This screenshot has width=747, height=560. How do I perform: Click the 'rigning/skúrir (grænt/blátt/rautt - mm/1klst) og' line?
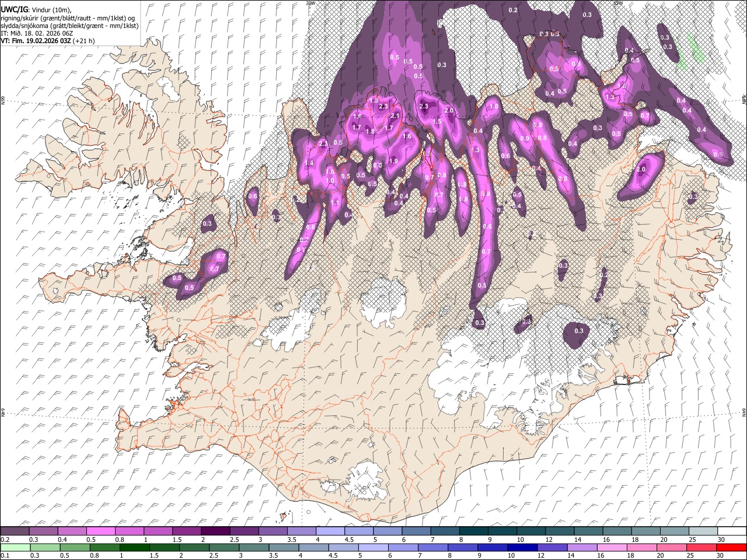click(x=68, y=17)
